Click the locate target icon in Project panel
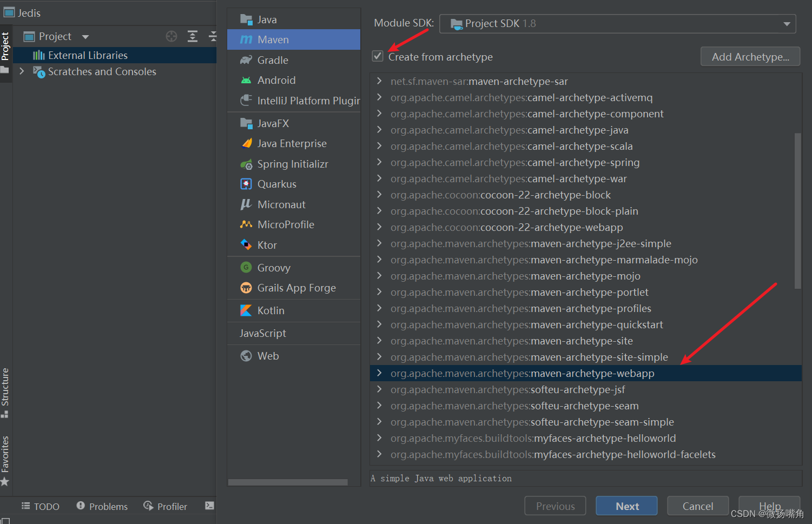Viewport: 812px width, 524px height. click(171, 36)
